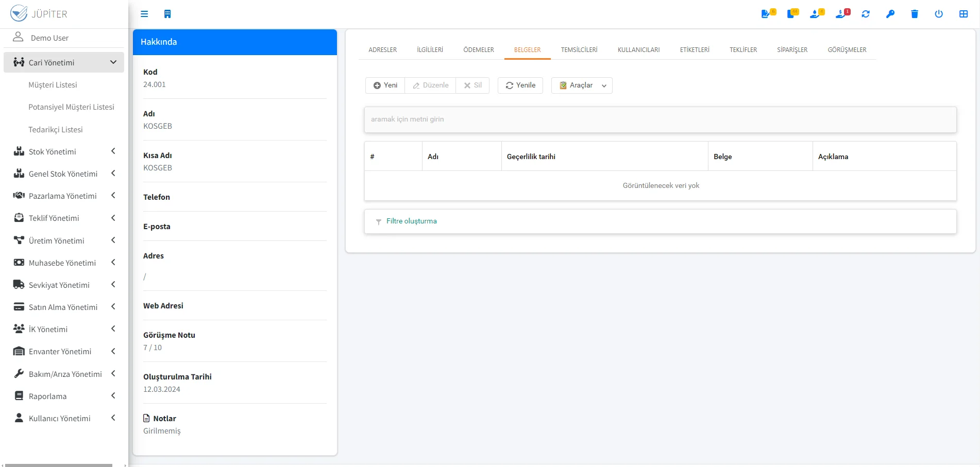Click the document search input field

(x=661, y=119)
